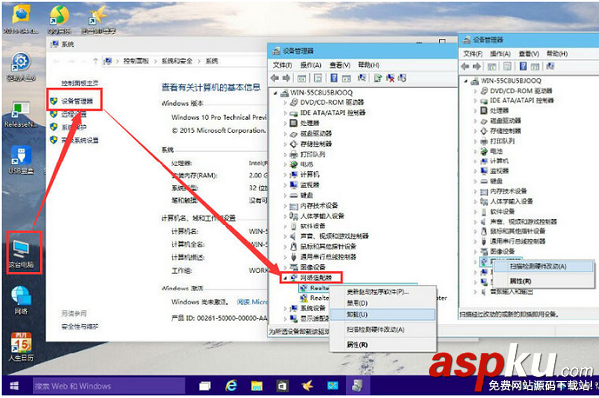Click the forward arrow in right Device Manager toolbar

click(x=477, y=66)
